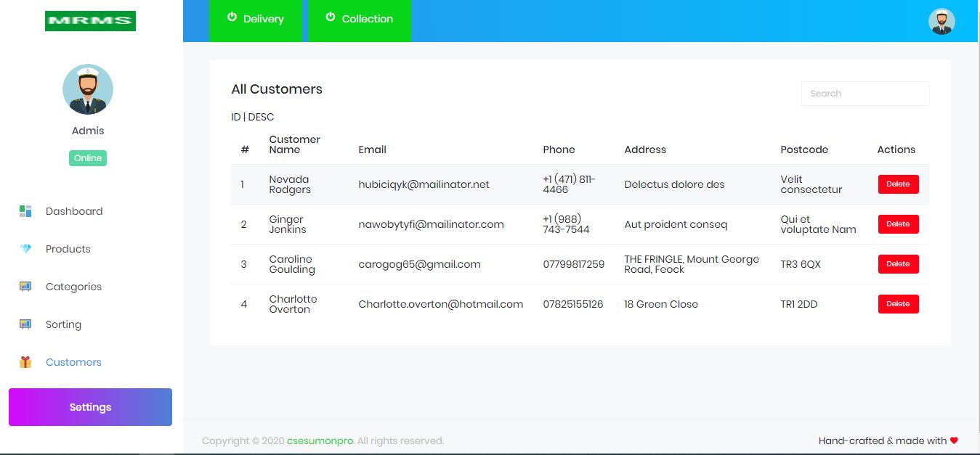
Task: Toggle the Collection button
Action: point(360,21)
